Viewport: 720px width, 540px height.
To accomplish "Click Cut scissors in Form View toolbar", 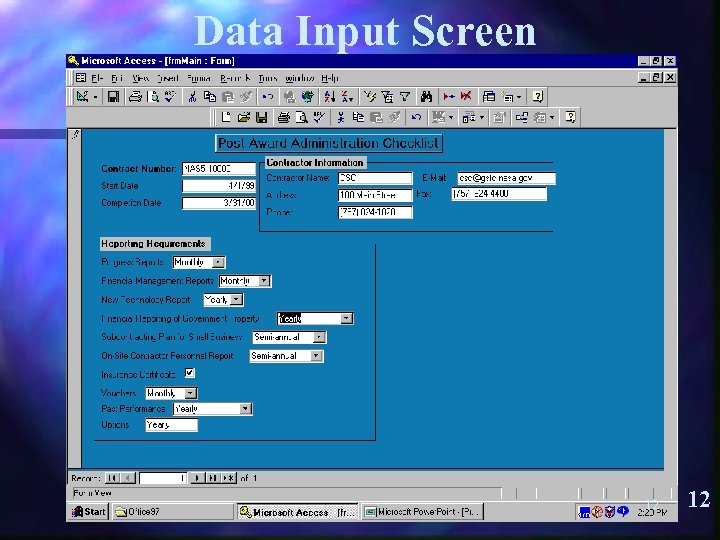I will pyautogui.click(x=192, y=97).
